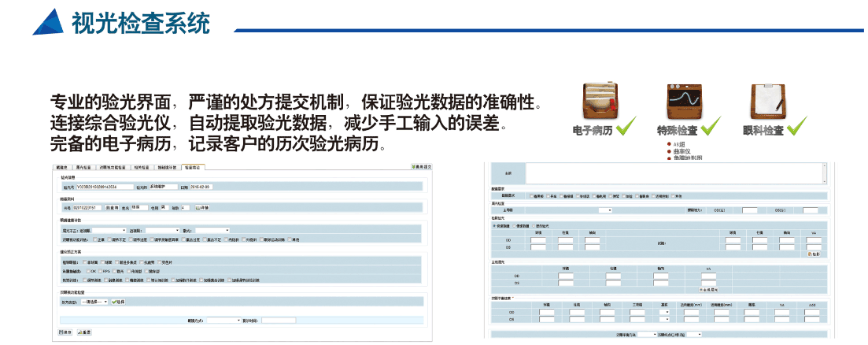Select the first radio button under 结果验光
Viewport: 868px width, 345px height.
[x=493, y=225]
